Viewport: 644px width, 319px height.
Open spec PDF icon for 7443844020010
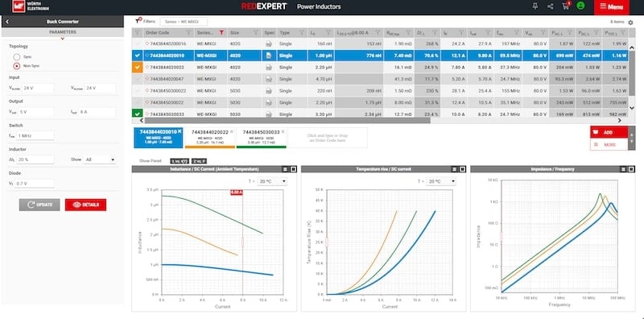[x=269, y=56]
